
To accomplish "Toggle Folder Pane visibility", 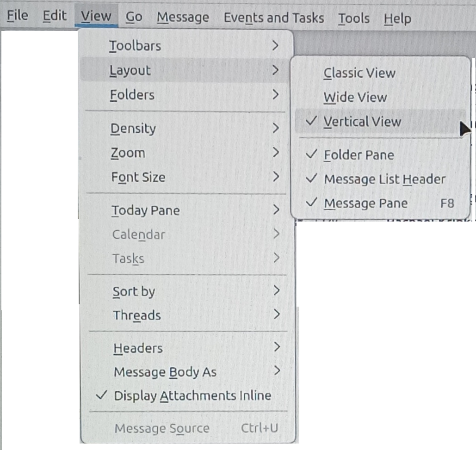I will pos(380,155).
